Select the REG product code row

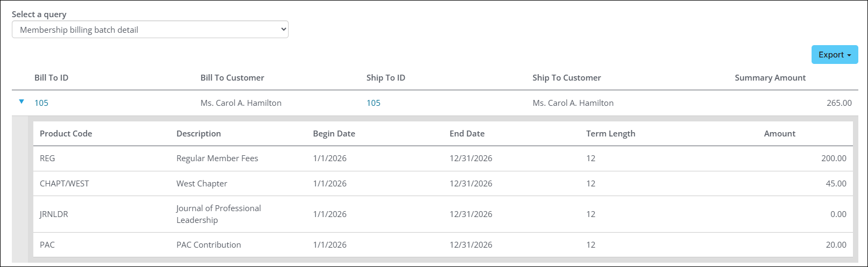tap(48, 158)
